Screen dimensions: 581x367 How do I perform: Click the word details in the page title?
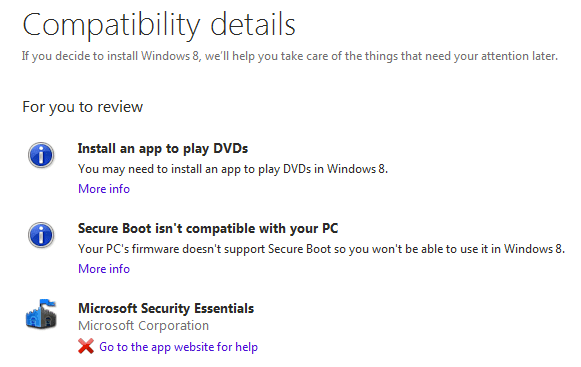click(x=253, y=23)
